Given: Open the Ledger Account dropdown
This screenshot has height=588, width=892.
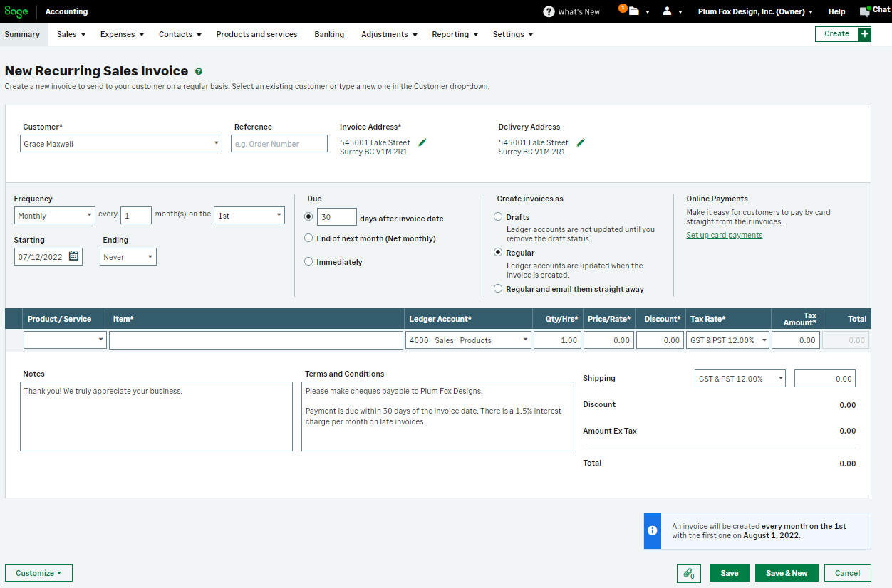Looking at the screenshot, I should 468,340.
